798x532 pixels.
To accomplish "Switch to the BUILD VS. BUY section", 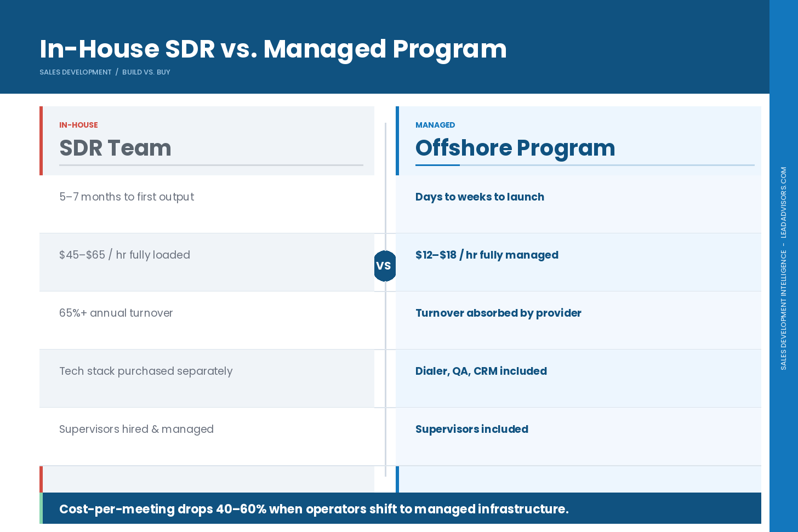I will click(x=146, y=72).
